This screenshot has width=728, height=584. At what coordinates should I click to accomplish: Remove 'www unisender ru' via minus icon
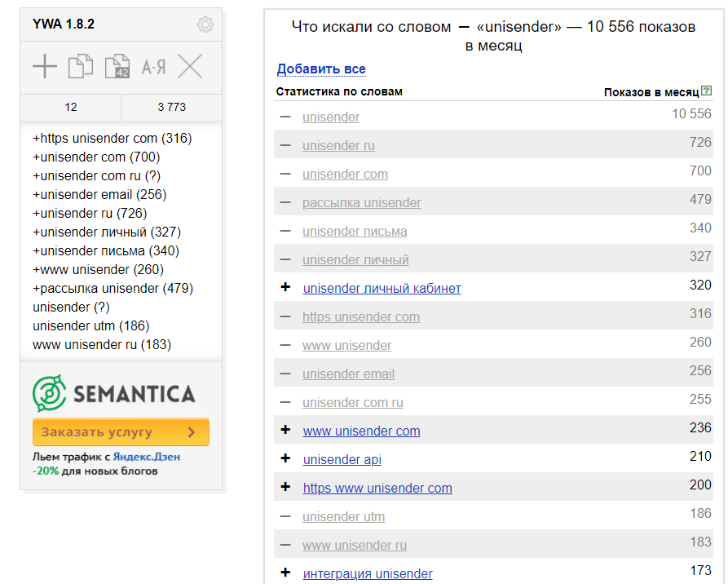tap(285, 545)
